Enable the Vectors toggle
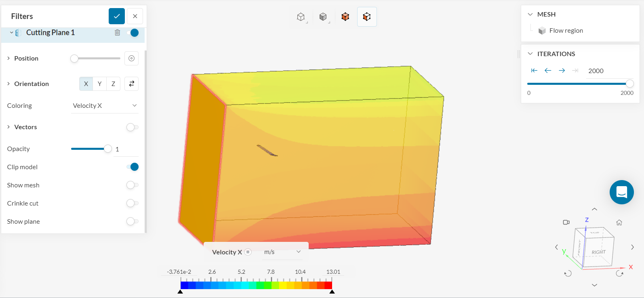Image resolution: width=644 pixels, height=298 pixels. [133, 127]
